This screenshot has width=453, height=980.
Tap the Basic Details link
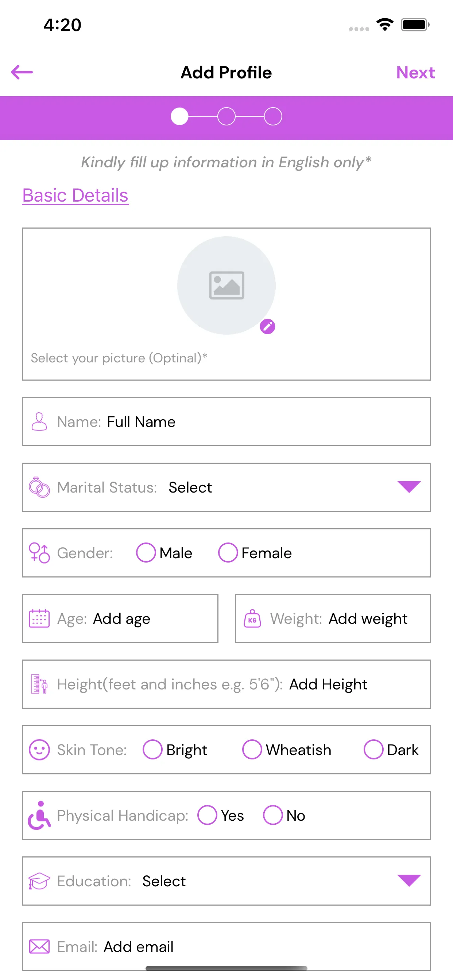[75, 195]
